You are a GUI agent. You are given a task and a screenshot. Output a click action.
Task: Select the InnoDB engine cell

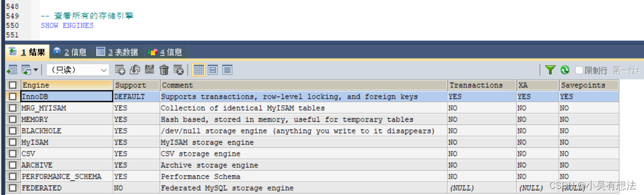click(66, 96)
